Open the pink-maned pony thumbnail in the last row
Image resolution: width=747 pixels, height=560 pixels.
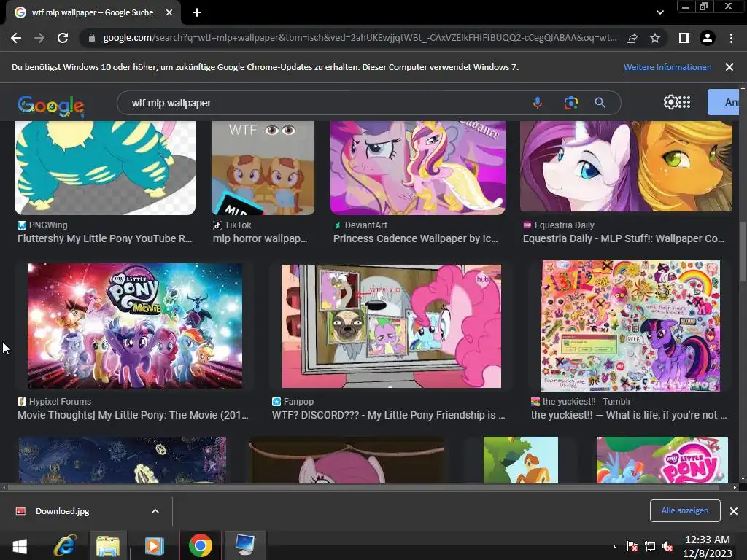pos(347,461)
